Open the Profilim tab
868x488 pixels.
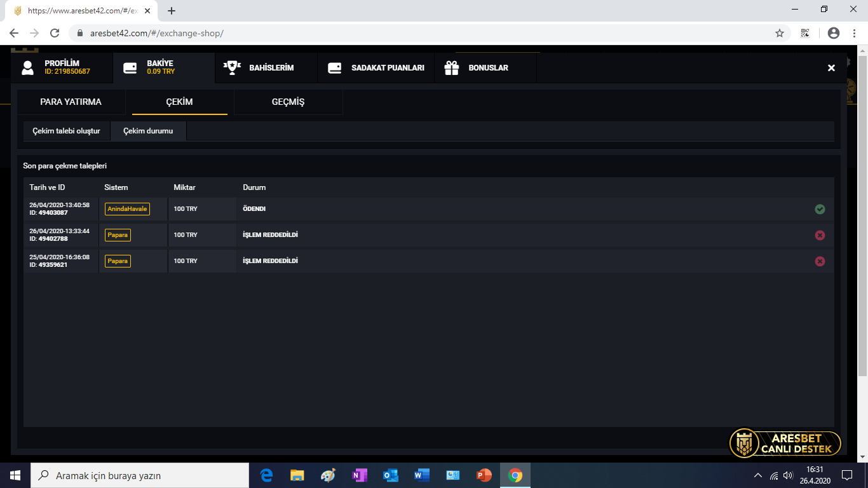point(62,67)
